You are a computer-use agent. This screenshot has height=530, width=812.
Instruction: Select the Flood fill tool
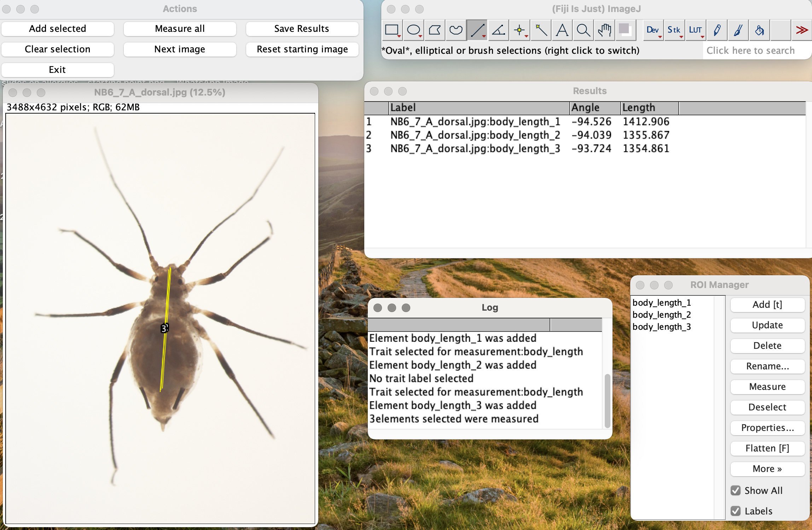coord(759,30)
